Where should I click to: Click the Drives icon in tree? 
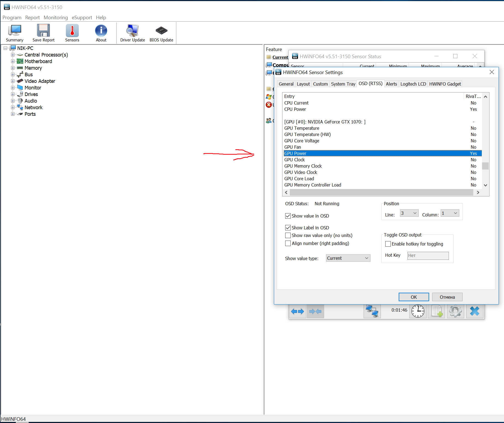tap(20, 94)
